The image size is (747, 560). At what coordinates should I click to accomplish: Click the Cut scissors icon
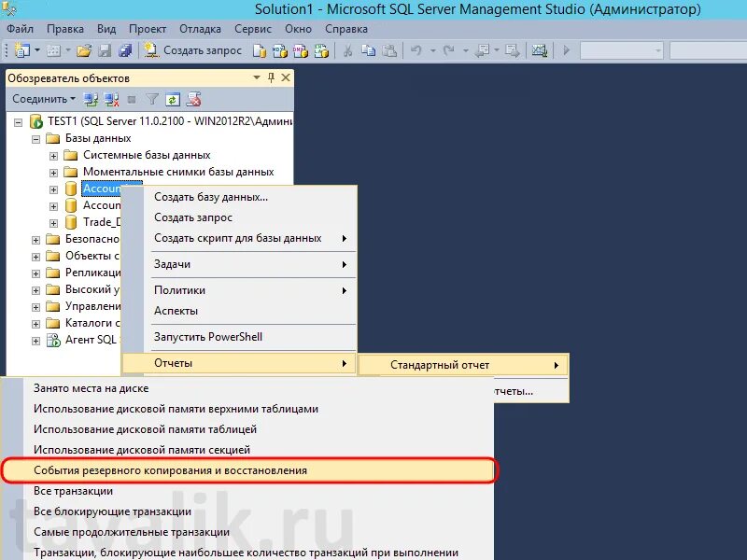tap(347, 50)
